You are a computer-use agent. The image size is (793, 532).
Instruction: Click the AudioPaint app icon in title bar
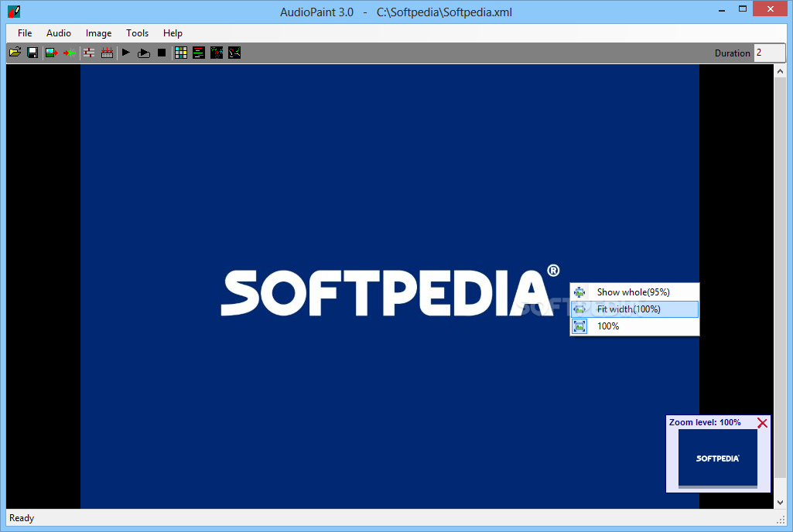point(14,11)
